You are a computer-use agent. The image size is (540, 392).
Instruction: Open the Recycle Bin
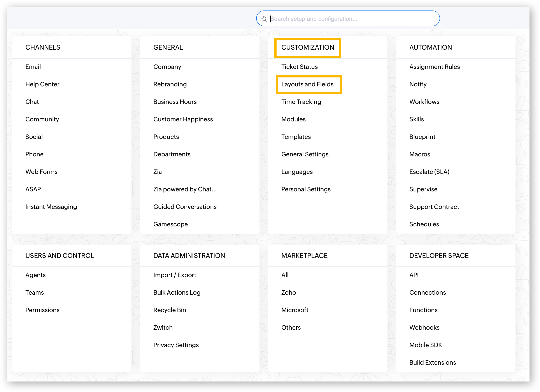170,310
